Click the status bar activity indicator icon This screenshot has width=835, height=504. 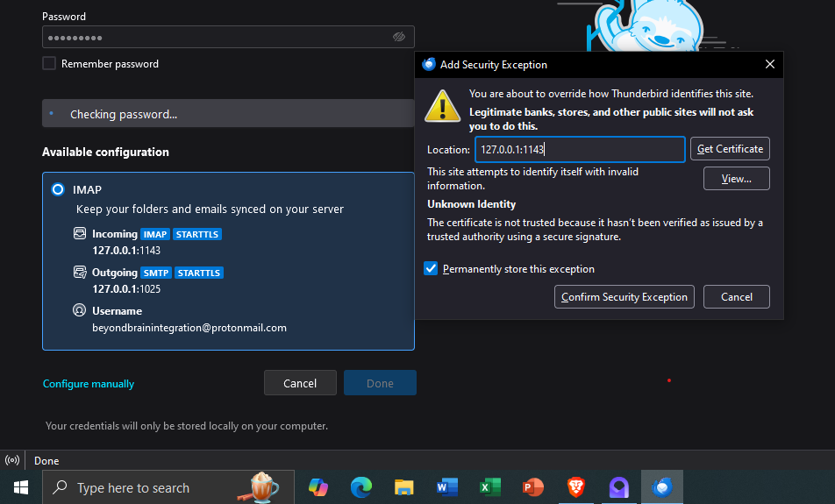pyautogui.click(x=12, y=460)
